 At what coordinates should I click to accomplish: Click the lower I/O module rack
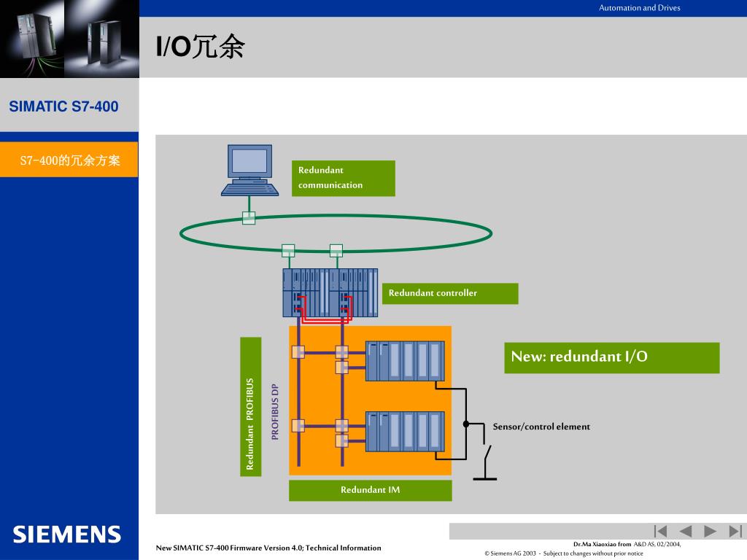point(405,432)
